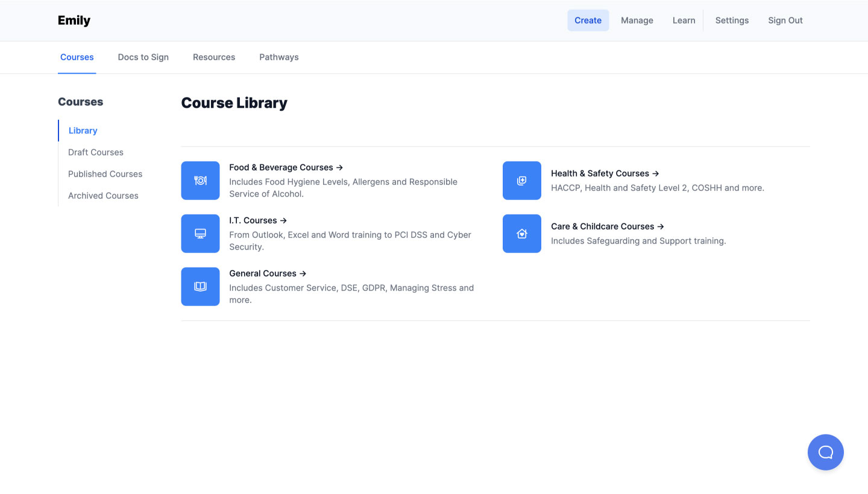View Care & Childcare Courses
Image resolution: width=868 pixels, height=494 pixels.
[x=607, y=227]
